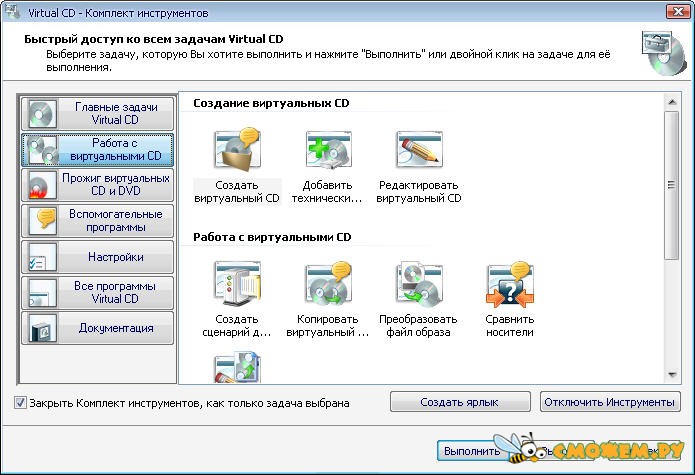Open the Редактировать виртуальный CD pencil icon

419,149
